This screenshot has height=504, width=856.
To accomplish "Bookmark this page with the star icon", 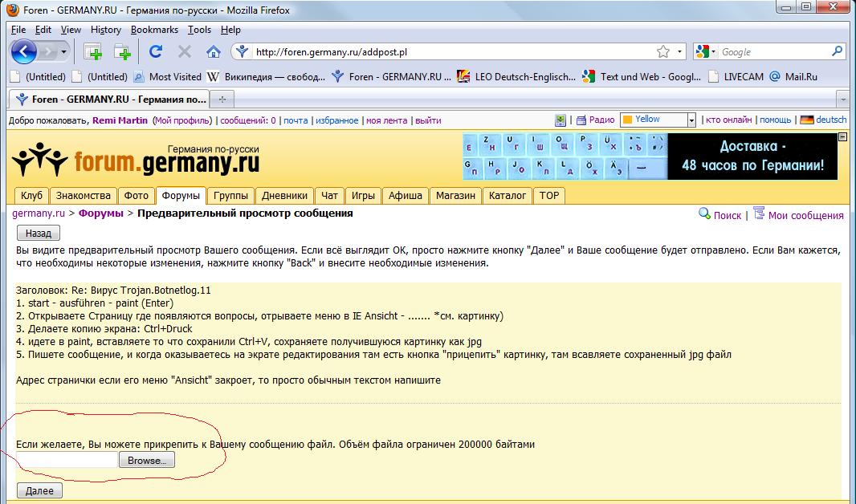I will [x=662, y=52].
